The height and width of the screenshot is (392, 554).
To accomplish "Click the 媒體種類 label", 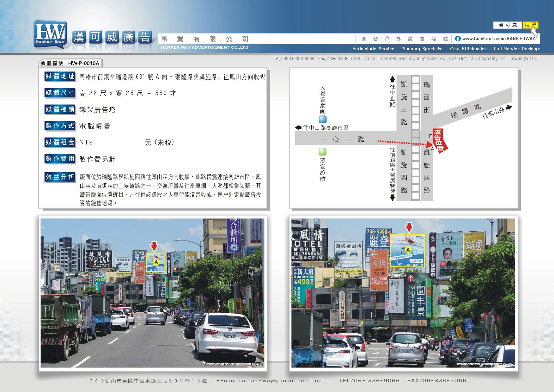I will tap(60, 109).
